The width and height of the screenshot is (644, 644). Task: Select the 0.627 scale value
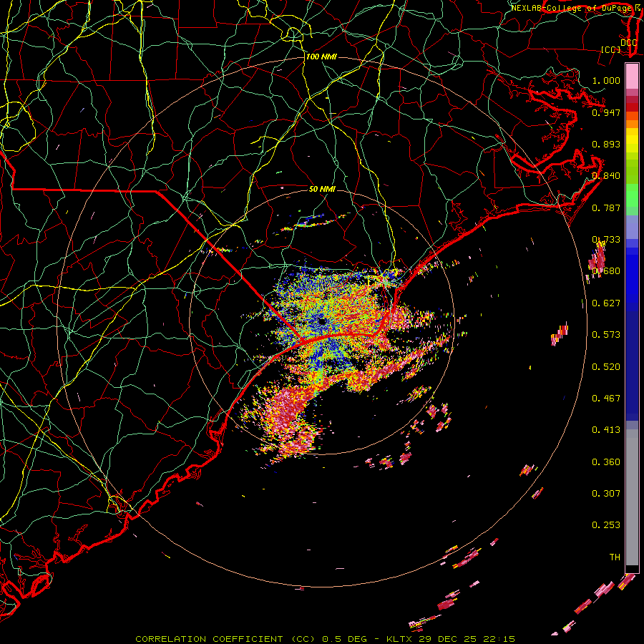(606, 303)
